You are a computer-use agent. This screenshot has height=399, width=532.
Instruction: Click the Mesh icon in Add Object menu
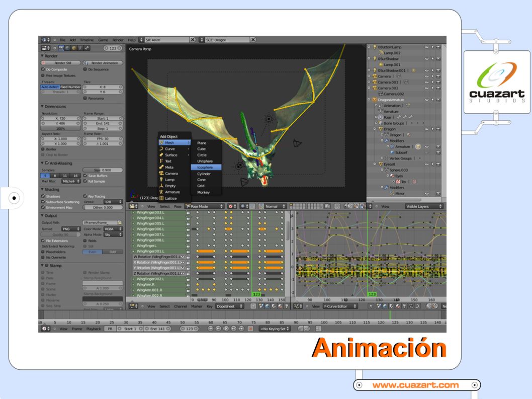click(x=161, y=142)
